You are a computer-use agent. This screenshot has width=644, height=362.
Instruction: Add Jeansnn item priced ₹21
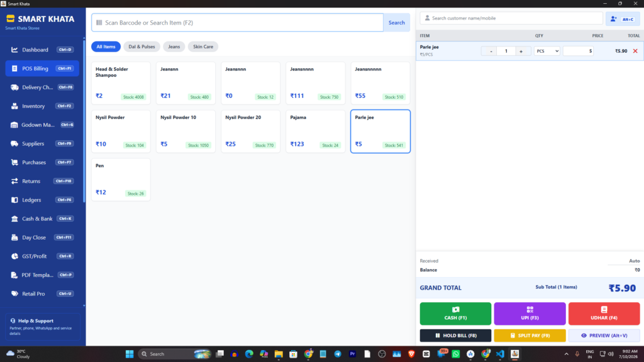tap(186, 84)
